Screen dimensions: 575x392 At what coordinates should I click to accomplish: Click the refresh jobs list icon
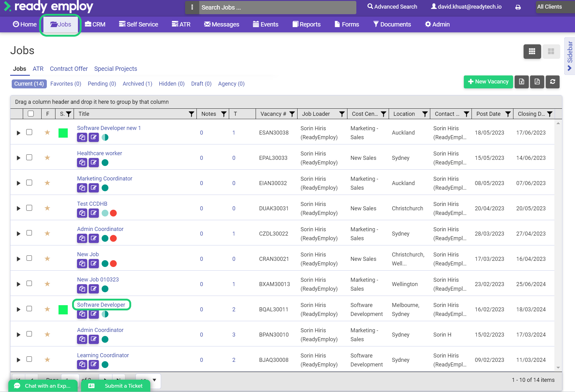pyautogui.click(x=553, y=82)
